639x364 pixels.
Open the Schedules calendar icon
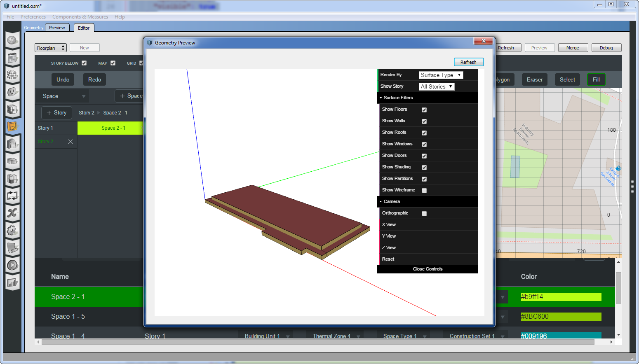click(x=12, y=58)
